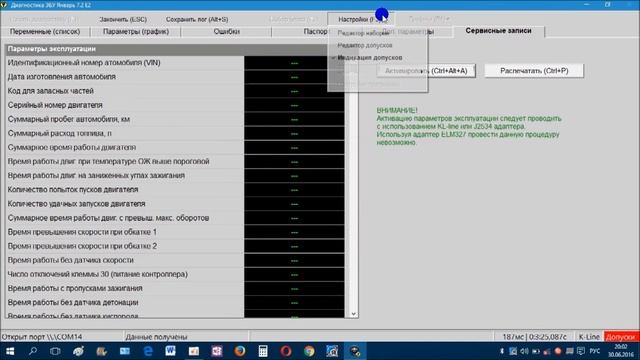Switch input language РУС indicator
This screenshot has height=360, width=640.
coord(595,351)
